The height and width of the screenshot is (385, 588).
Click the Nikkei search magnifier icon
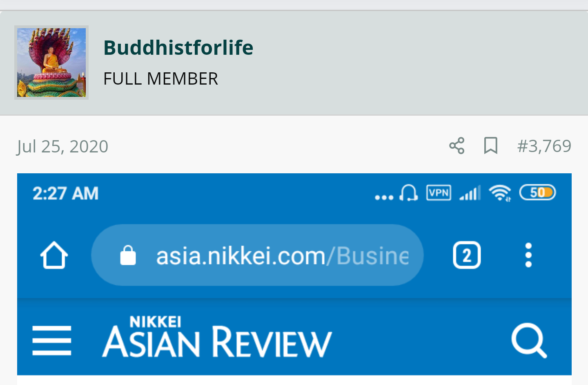[529, 340]
